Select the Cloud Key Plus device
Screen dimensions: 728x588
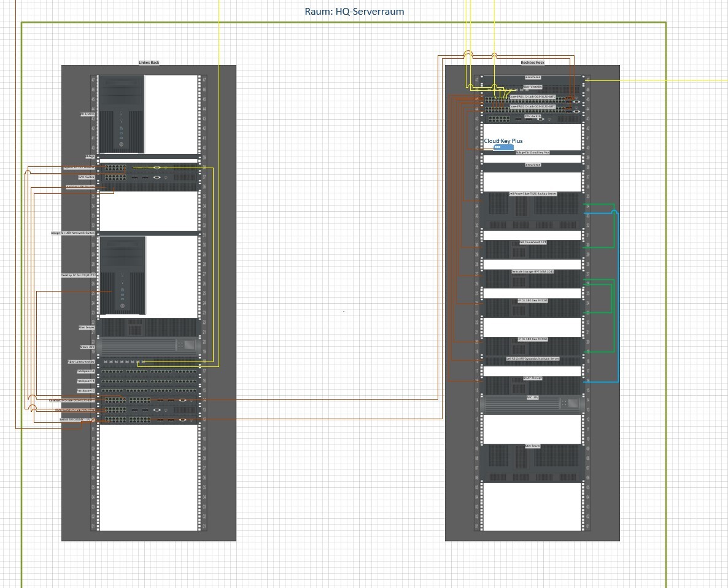(503, 147)
